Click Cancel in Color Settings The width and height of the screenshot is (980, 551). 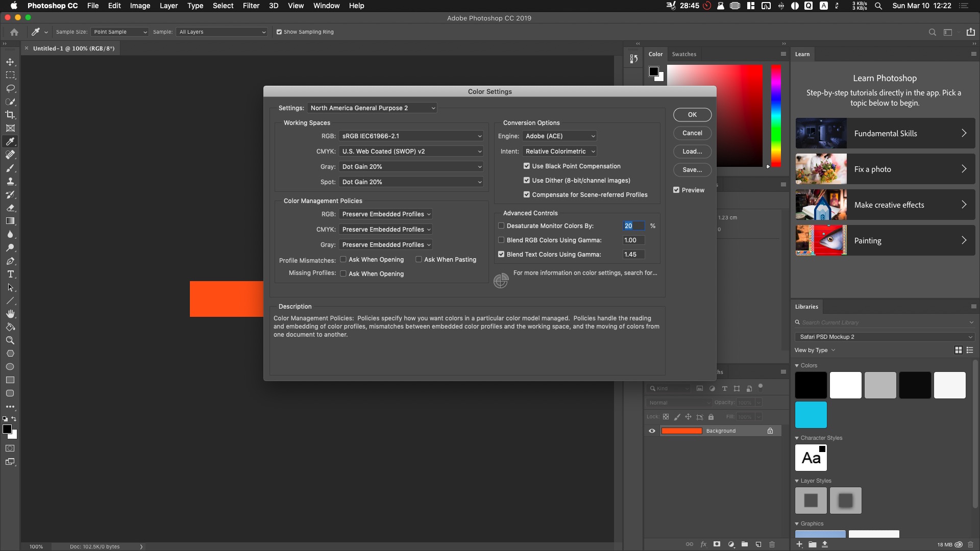[x=692, y=133]
